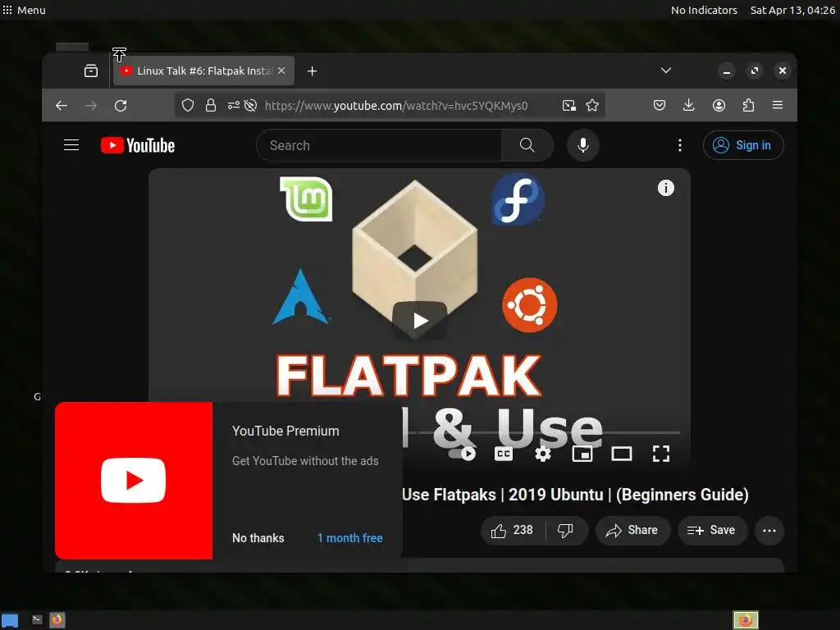Select the Firefox window in taskbar tray
840x630 pixels.
pos(746,620)
